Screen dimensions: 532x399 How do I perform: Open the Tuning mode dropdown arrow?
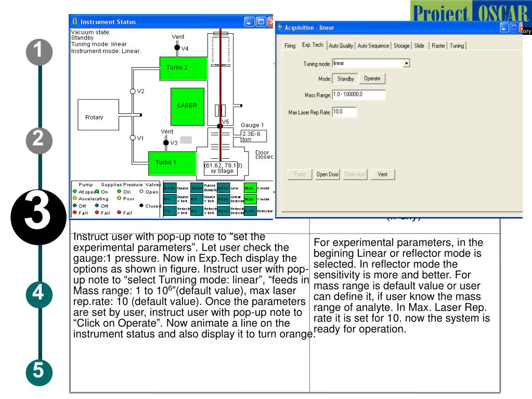click(406, 63)
